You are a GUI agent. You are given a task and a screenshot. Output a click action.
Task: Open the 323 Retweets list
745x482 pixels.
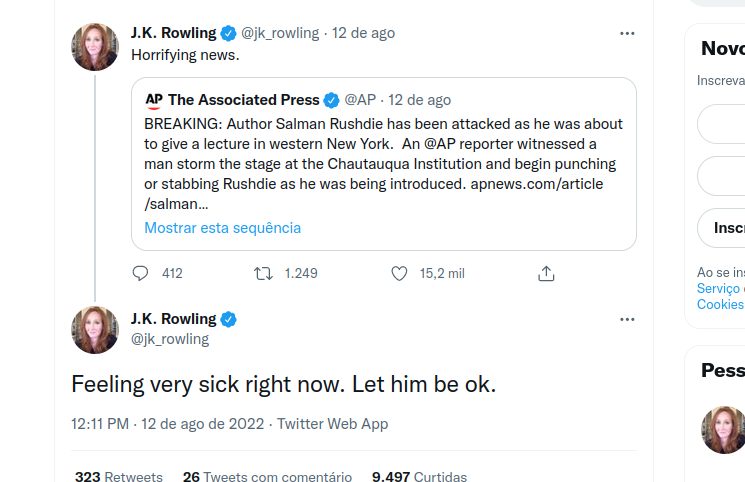[118, 477]
